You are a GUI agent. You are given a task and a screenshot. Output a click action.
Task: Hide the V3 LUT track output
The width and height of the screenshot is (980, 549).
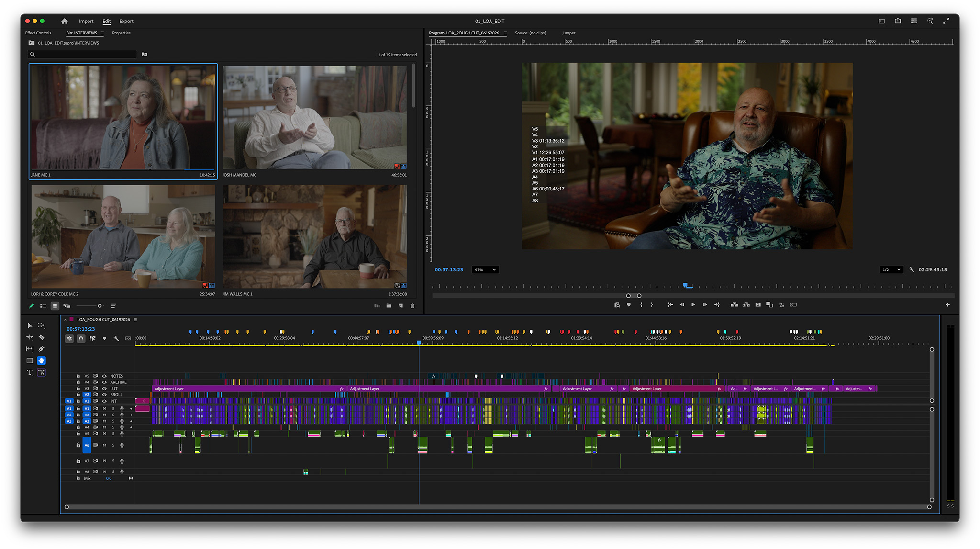point(104,389)
